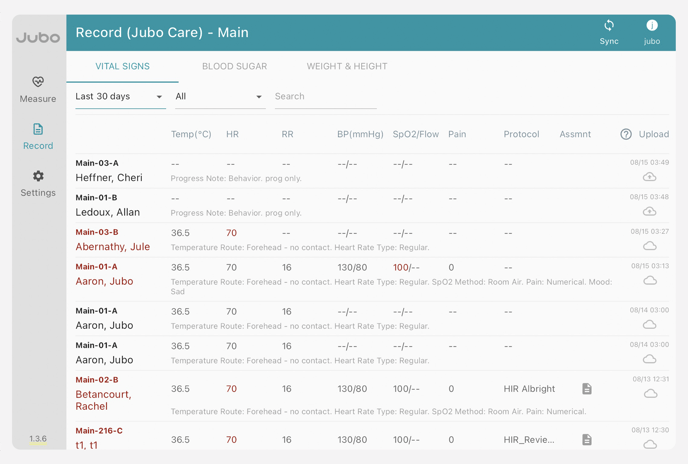
Task: Click the Jubo logo
Action: tap(38, 38)
